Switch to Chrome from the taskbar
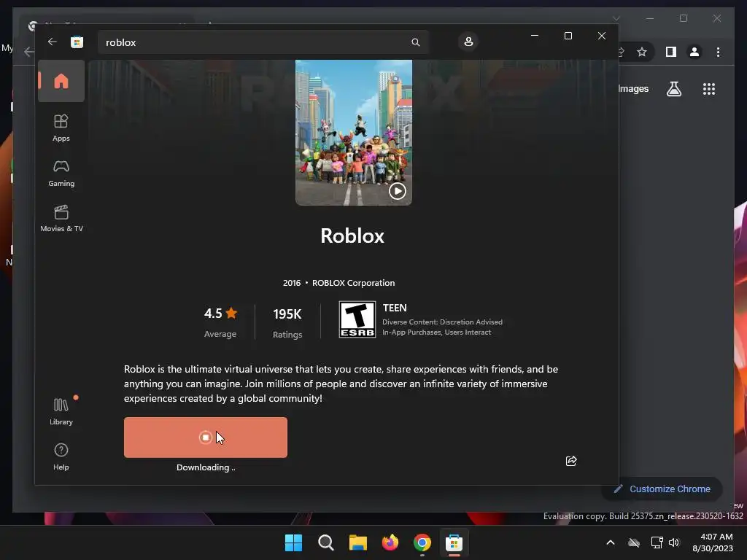747x560 pixels. point(422,542)
